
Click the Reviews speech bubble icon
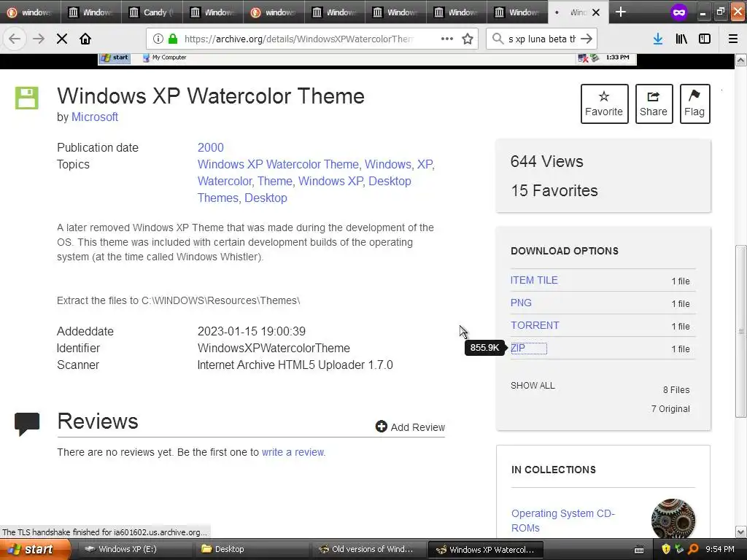27,424
